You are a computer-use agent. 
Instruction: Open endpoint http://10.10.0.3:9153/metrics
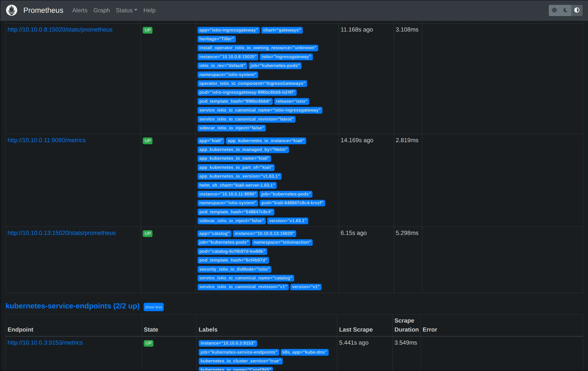(x=45, y=343)
